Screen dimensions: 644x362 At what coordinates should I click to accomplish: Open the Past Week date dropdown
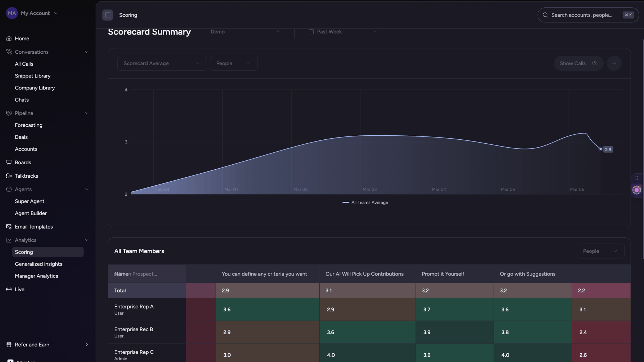point(342,32)
